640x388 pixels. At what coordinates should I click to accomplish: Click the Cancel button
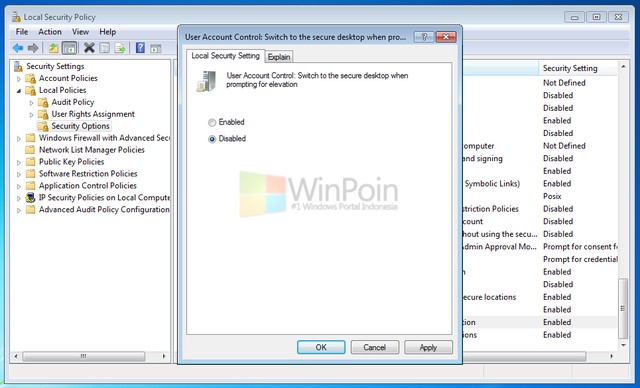(x=375, y=347)
